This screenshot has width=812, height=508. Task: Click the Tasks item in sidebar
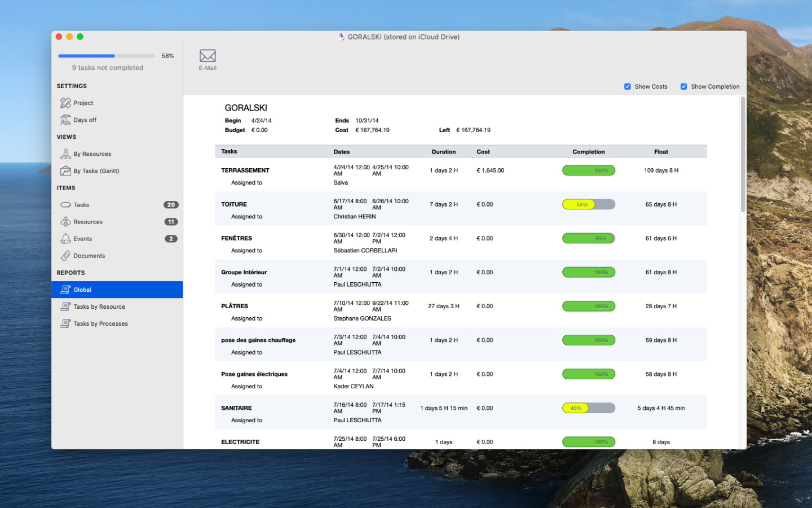pos(81,205)
